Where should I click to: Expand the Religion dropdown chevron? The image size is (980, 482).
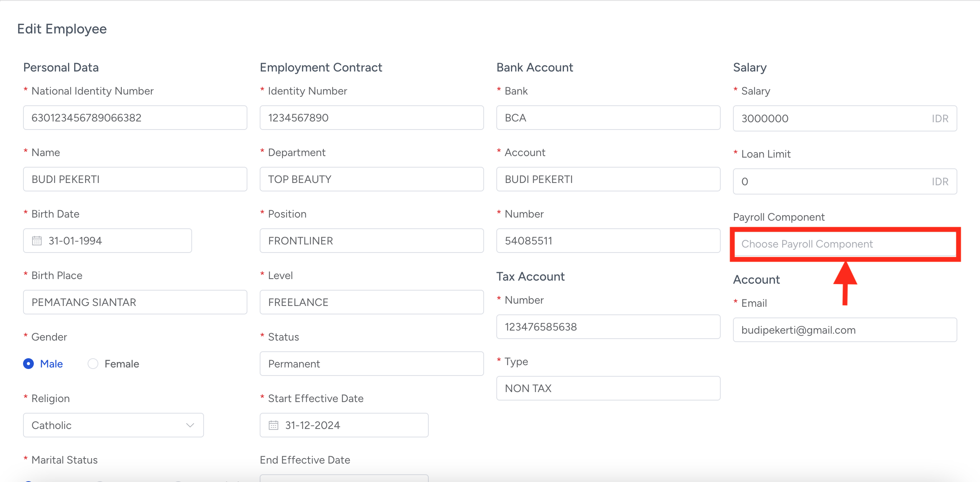(x=190, y=425)
